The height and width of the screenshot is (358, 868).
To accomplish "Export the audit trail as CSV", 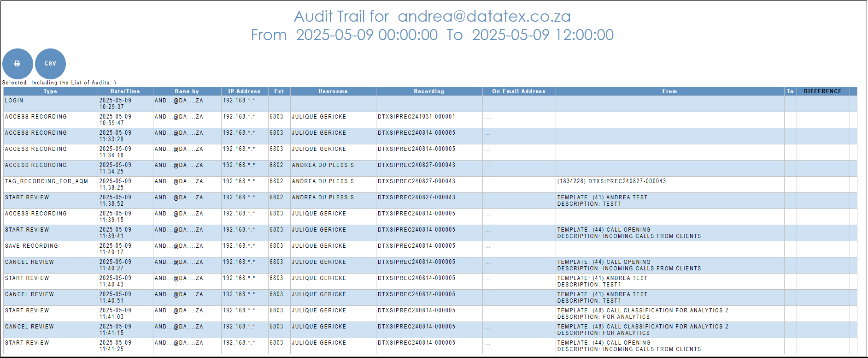I will click(x=50, y=64).
